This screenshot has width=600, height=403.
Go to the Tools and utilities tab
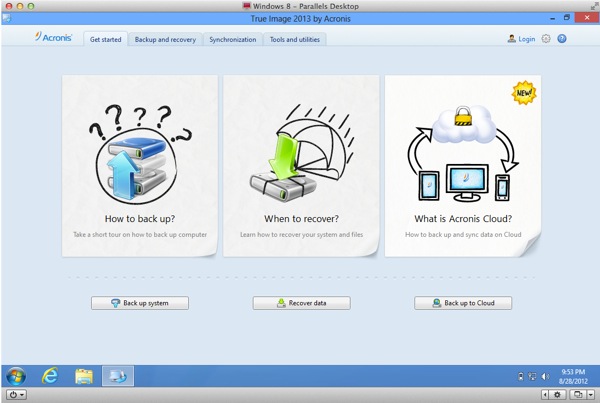point(295,39)
